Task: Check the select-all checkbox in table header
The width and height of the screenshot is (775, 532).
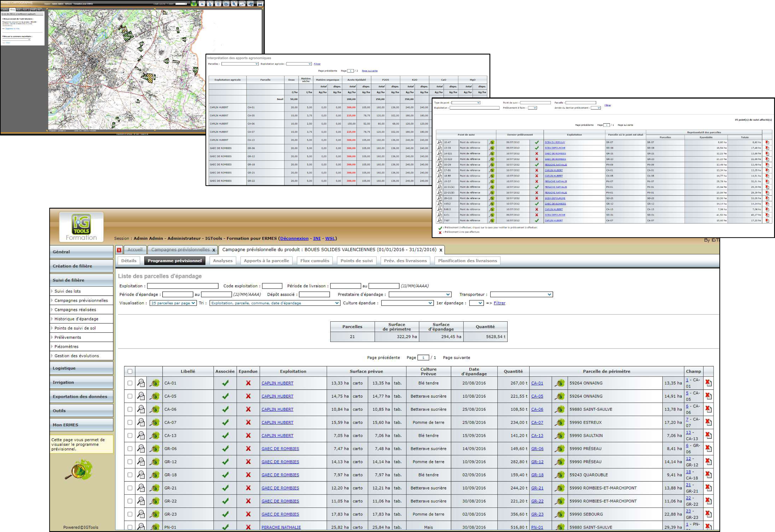Action: tap(130, 371)
